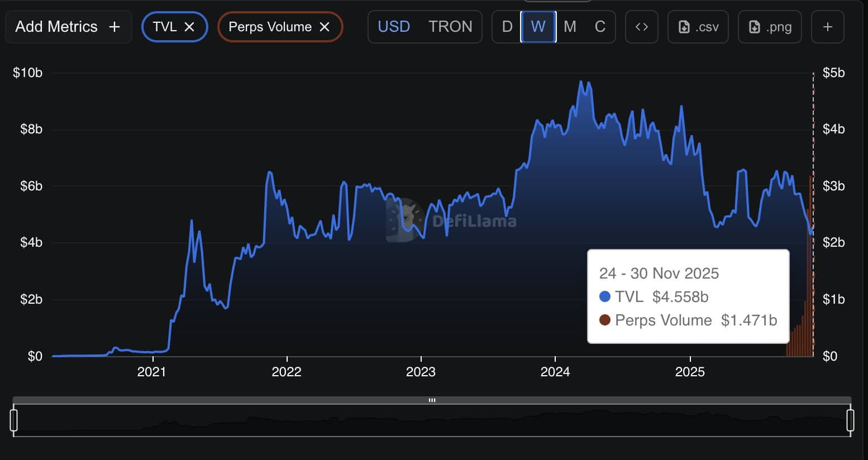Export the chart as .png image
This screenshot has width=868, height=460.
(770, 27)
